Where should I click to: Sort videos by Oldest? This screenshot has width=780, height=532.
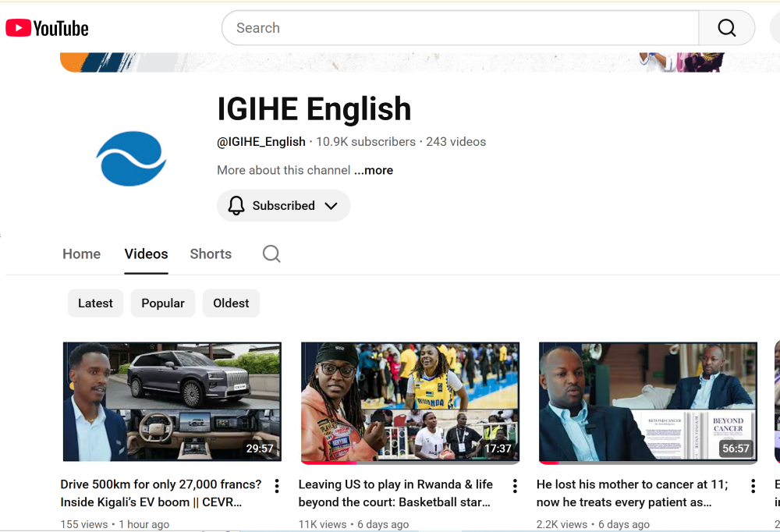[231, 303]
